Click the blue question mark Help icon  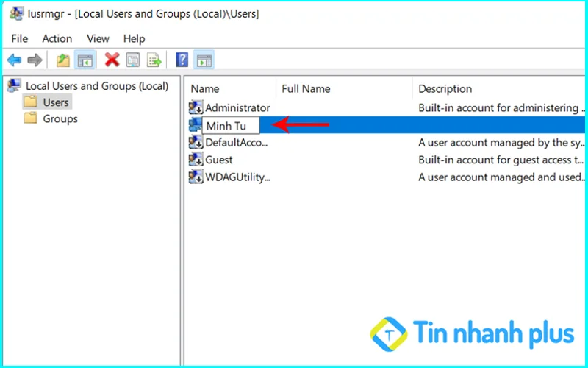click(182, 60)
